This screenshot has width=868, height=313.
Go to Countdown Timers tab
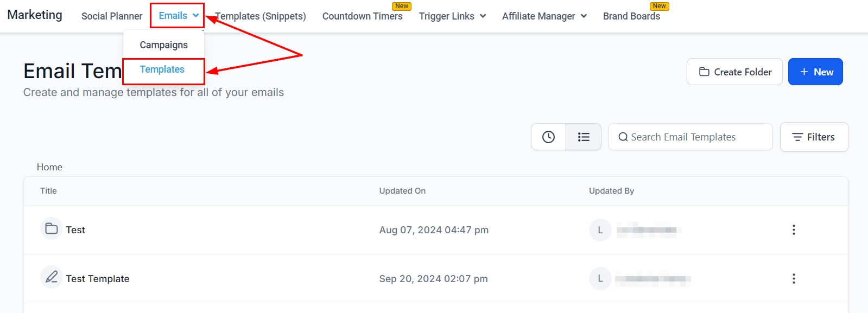click(x=362, y=16)
